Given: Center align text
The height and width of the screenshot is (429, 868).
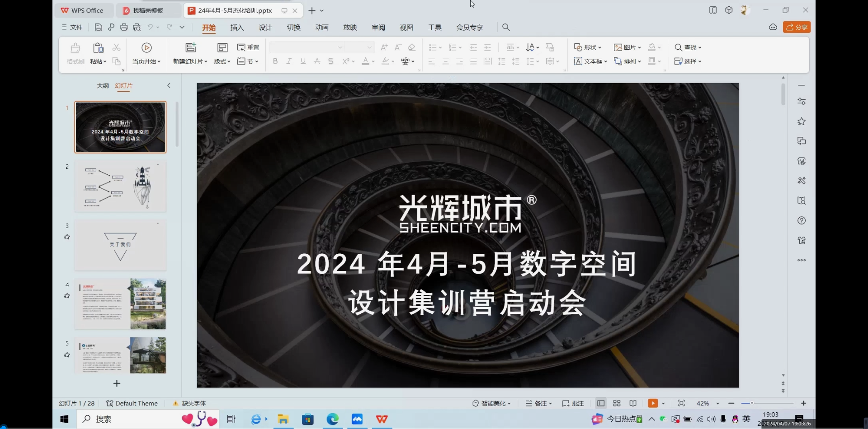Looking at the screenshot, I should click(446, 61).
